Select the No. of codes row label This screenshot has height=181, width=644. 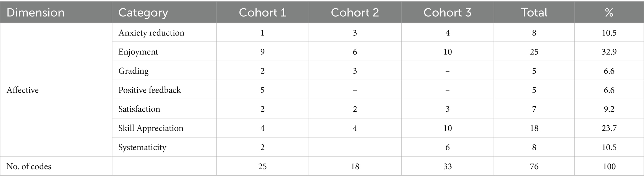[x=29, y=166]
